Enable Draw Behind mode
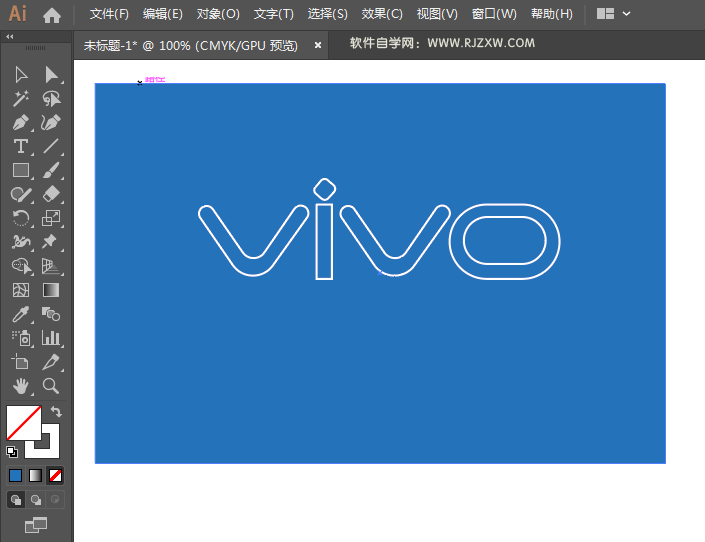This screenshot has width=705, height=542. pos(36,500)
